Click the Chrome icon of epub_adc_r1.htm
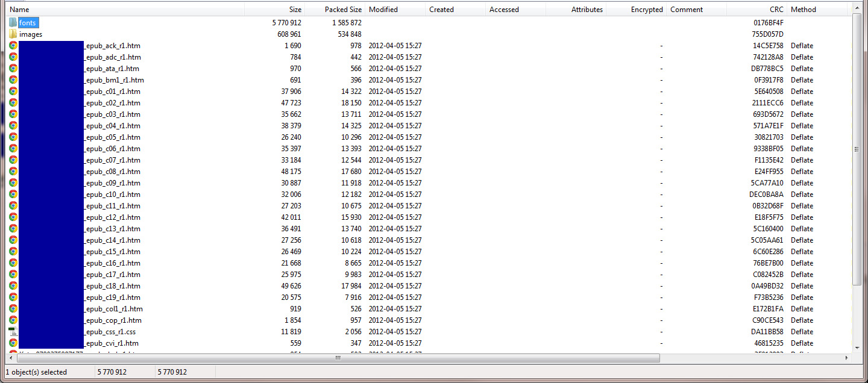The image size is (868, 383). point(13,57)
